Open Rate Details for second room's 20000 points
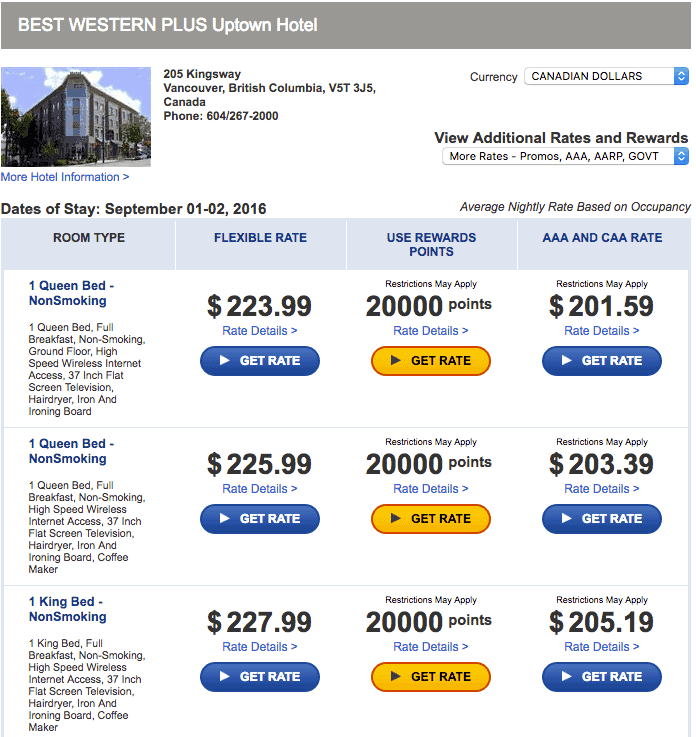The image size is (696, 737). click(431, 489)
